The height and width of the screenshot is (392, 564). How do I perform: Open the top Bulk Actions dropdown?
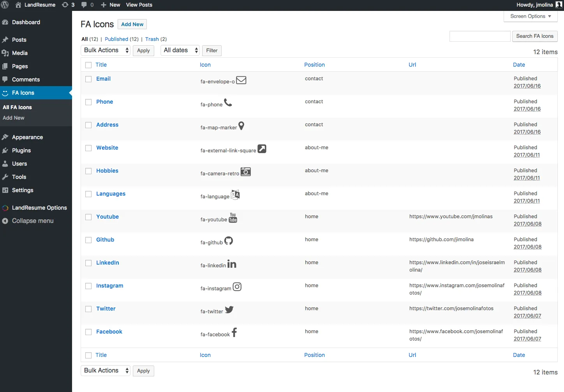click(106, 50)
